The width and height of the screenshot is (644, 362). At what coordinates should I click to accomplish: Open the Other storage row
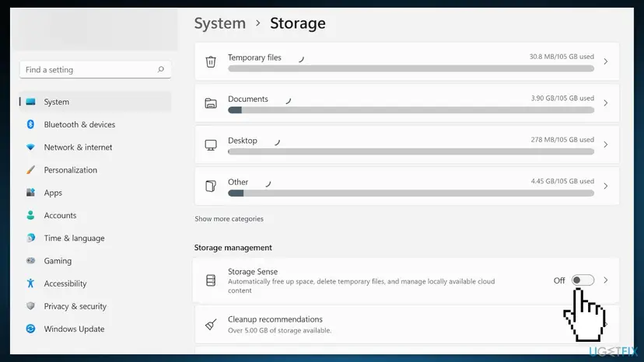point(407,186)
